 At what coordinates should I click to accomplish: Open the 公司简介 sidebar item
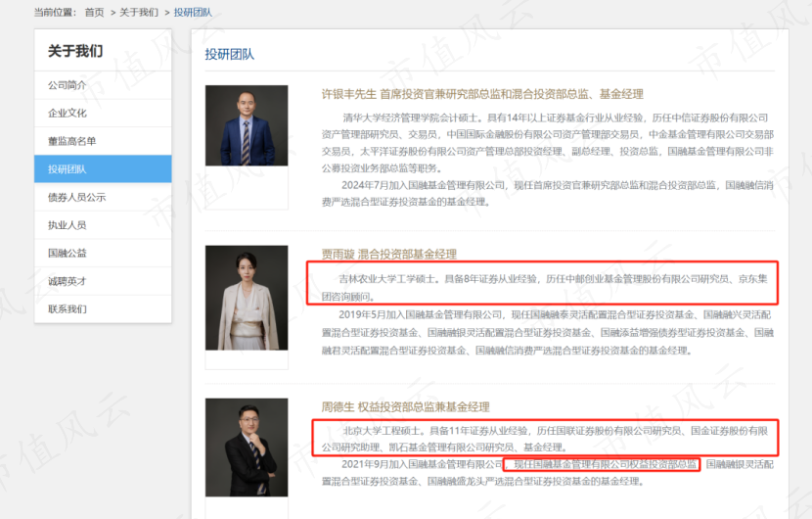pos(103,85)
